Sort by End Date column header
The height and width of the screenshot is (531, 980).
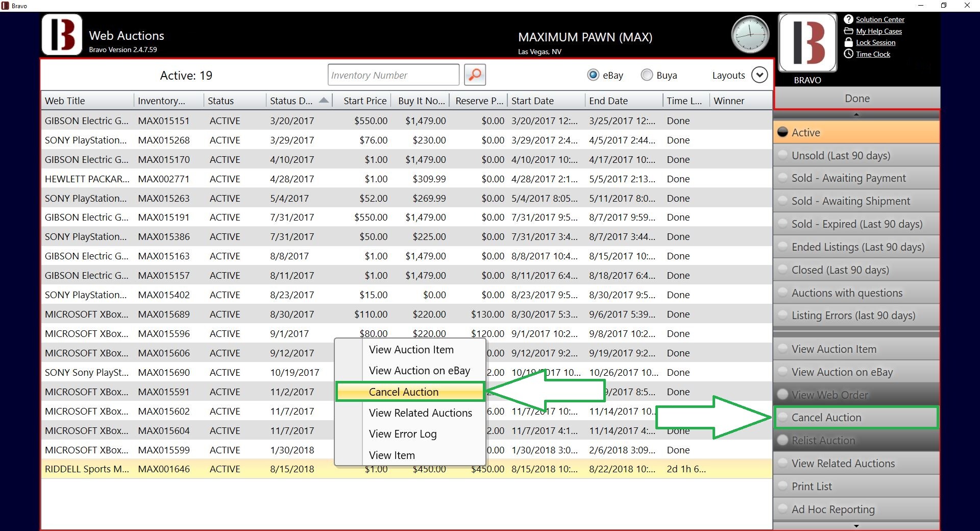[624, 101]
